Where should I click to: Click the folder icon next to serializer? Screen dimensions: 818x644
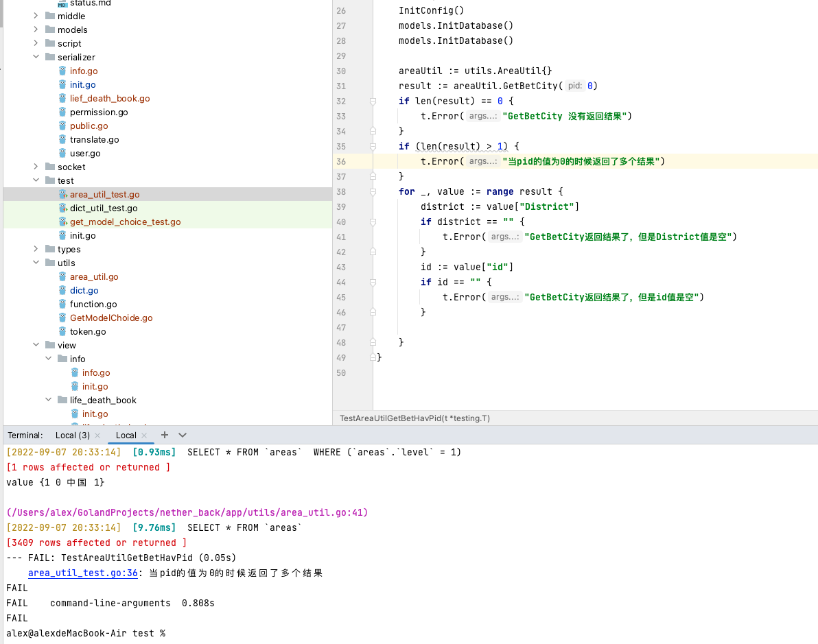50,57
